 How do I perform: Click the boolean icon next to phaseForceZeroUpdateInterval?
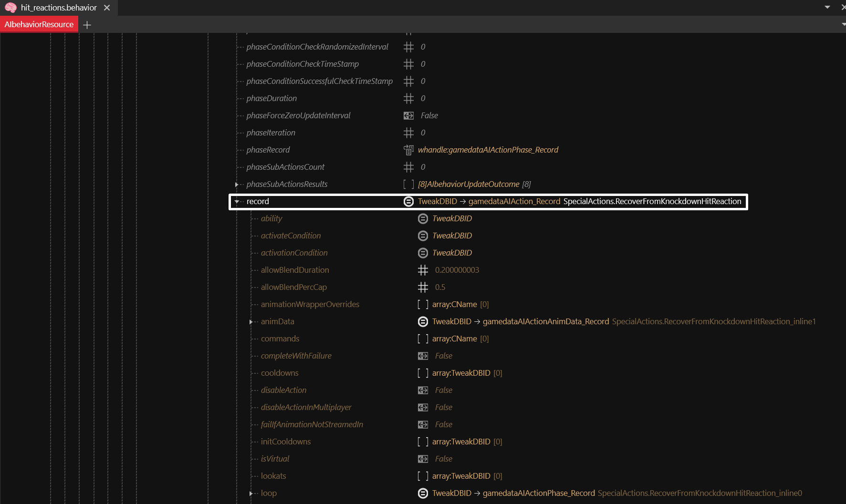click(x=408, y=115)
